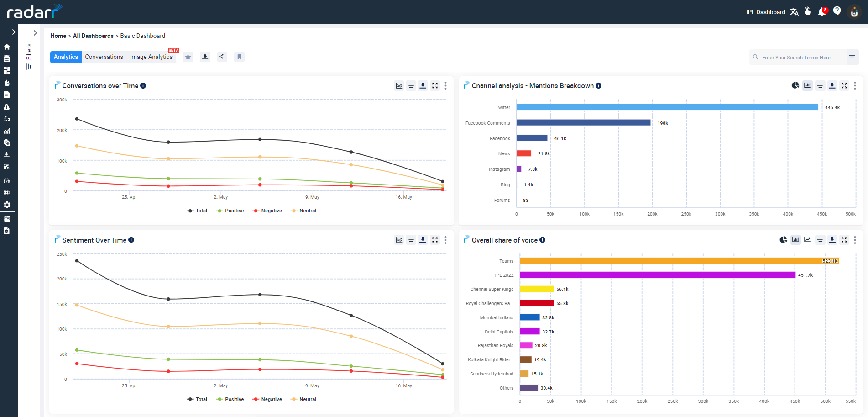Click the language translation icon in the header
Viewport: 868px width, 417px height.
point(794,12)
